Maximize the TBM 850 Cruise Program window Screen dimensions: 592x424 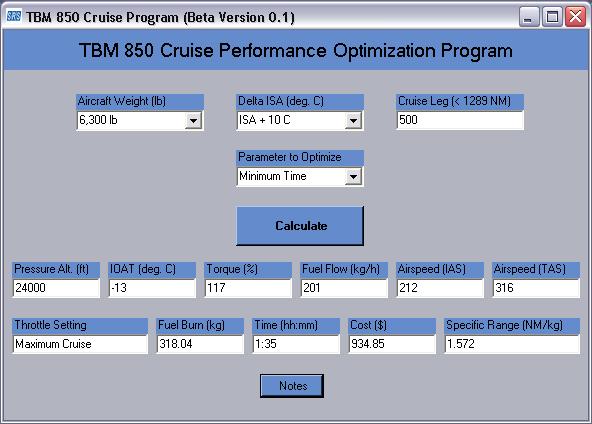552,17
